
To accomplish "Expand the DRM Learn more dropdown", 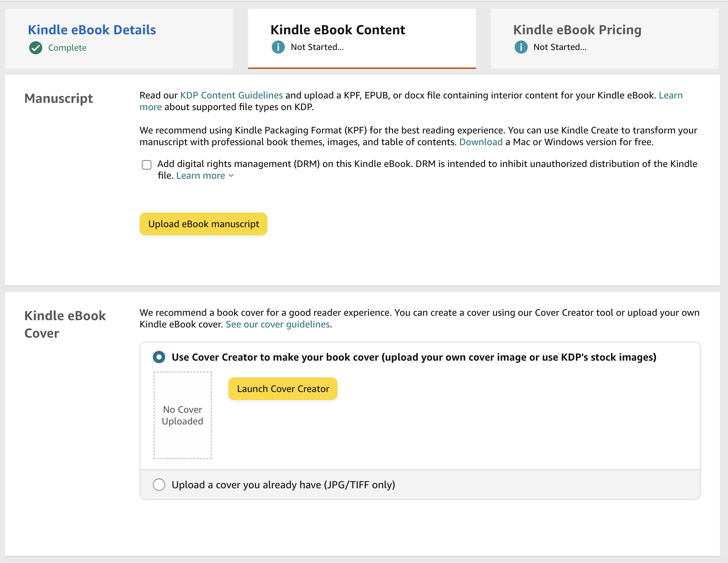I will [205, 175].
